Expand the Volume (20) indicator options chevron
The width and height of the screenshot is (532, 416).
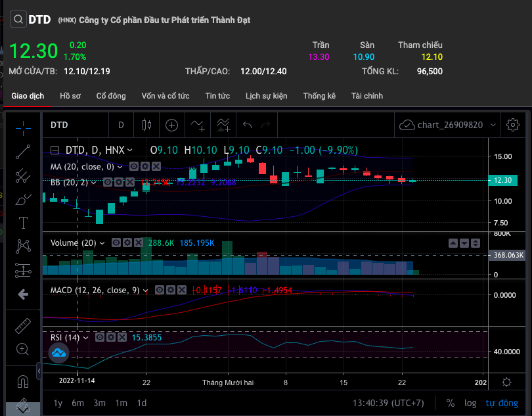point(102,243)
